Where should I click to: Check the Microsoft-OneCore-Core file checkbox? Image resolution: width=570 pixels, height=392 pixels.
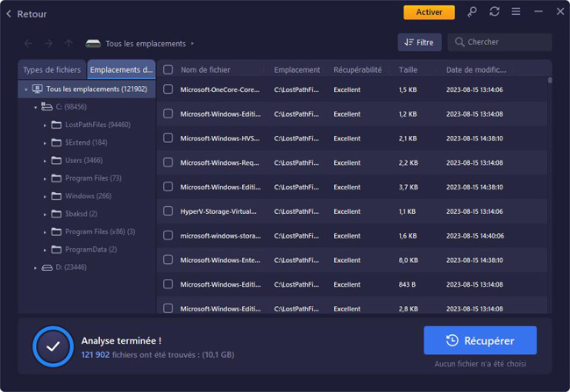click(x=168, y=89)
